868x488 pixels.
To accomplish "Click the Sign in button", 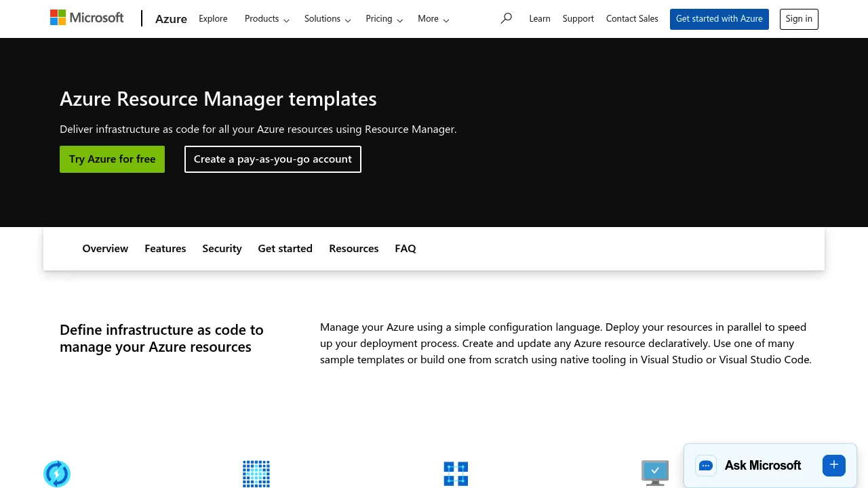I will pos(799,19).
